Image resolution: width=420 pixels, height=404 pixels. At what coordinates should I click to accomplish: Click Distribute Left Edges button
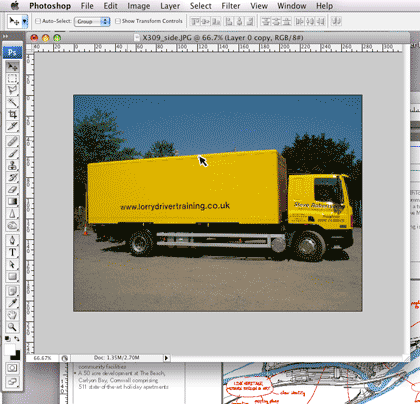[299, 22]
